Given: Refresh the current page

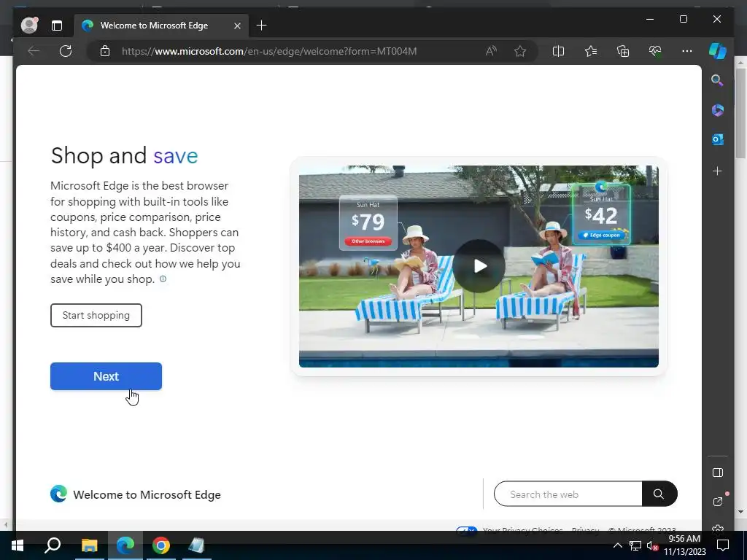Looking at the screenshot, I should click(66, 51).
